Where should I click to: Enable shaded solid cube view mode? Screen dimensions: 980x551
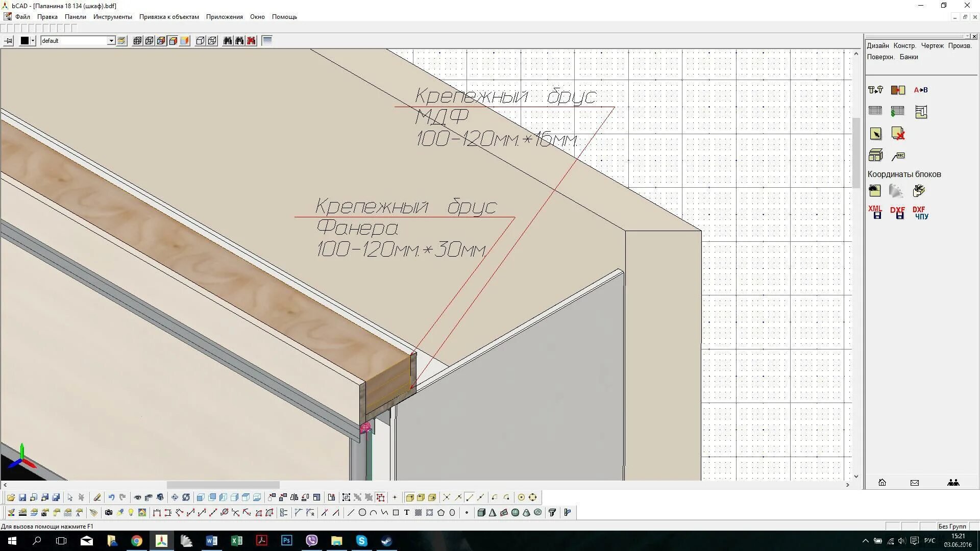tap(173, 41)
